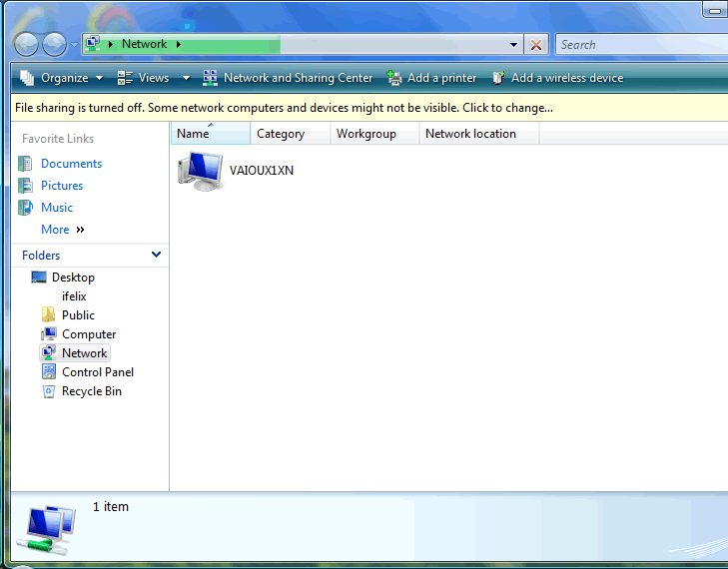Open Documents in Favorite Links
The height and width of the screenshot is (569, 728).
(x=71, y=164)
